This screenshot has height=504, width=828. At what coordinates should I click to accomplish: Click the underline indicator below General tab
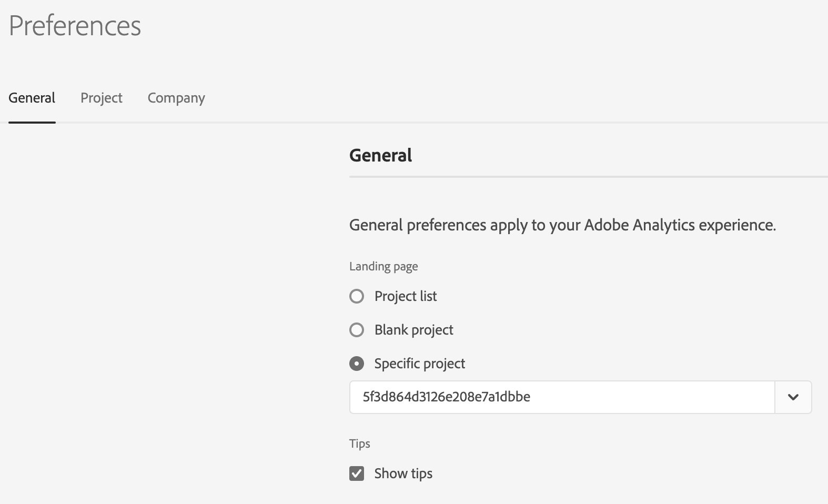click(32, 122)
